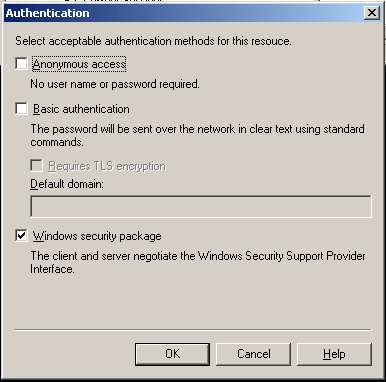Tick the Basic authentication checkbox
The height and width of the screenshot is (382, 386).
click(x=21, y=109)
